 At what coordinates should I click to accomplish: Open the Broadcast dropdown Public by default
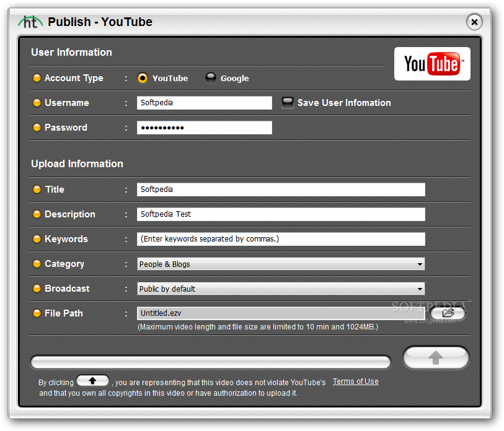click(281, 289)
